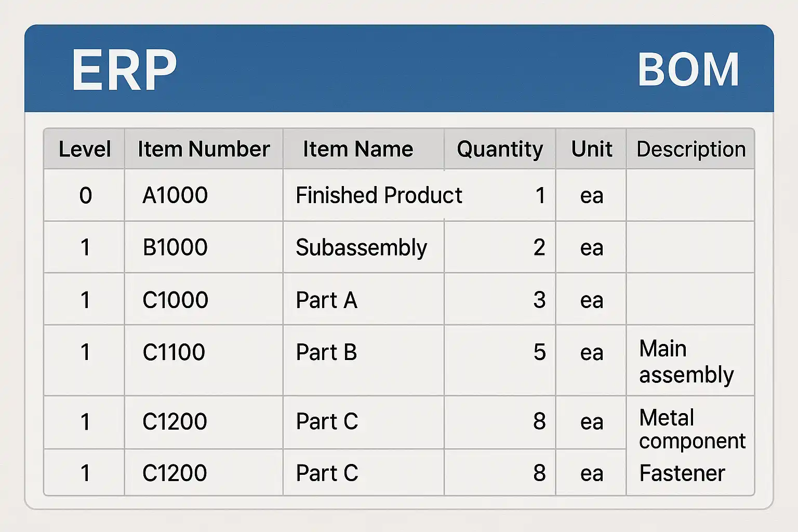The height and width of the screenshot is (532, 798).
Task: Click the Unit column header
Action: tap(591, 149)
